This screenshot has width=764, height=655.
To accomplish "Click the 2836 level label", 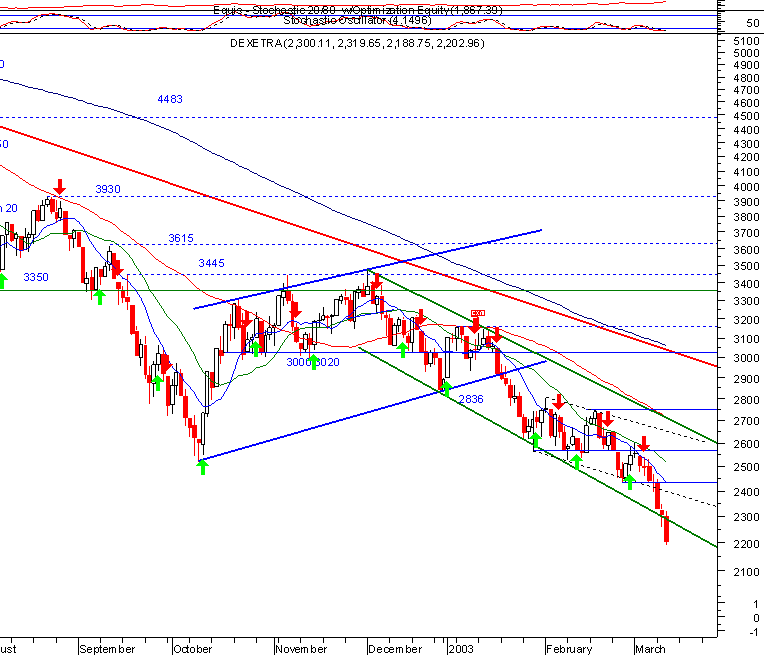I will tap(471, 399).
